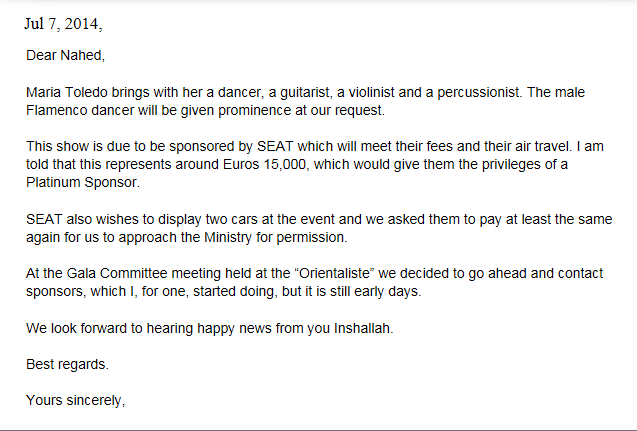
Task: Click the date Jul 7, 2014
Action: [63, 24]
